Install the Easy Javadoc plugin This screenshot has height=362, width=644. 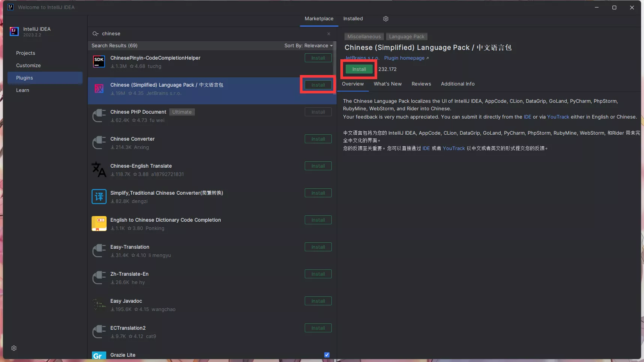[x=318, y=301]
